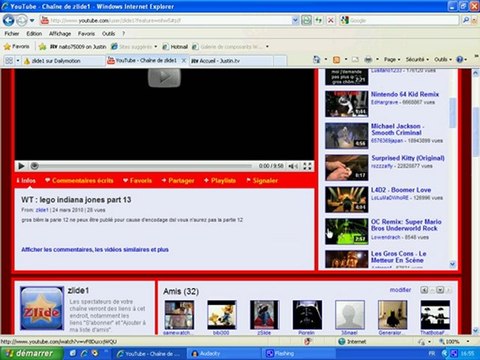Select the Playlists tab
Viewport: 480px width, 360px height.
click(220, 181)
